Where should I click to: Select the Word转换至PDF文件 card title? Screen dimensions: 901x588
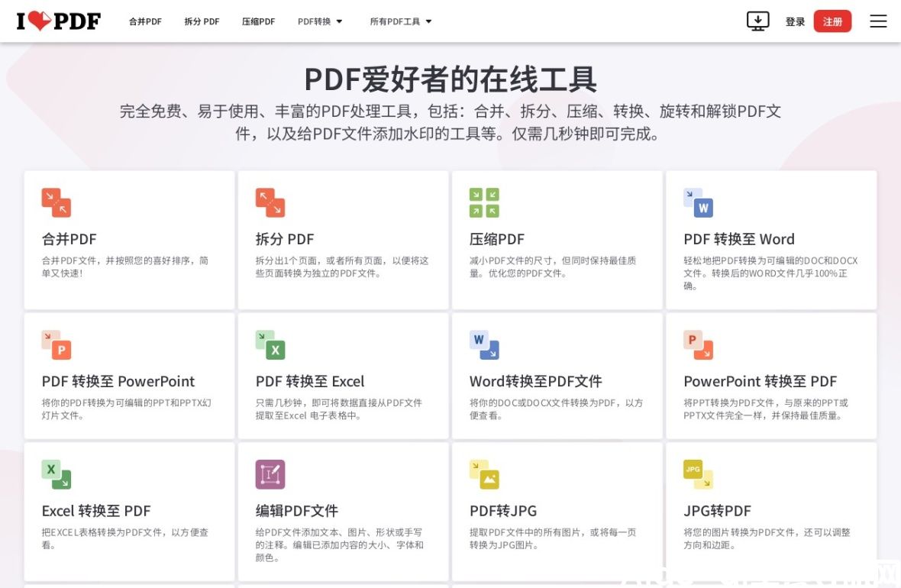pyautogui.click(x=535, y=381)
